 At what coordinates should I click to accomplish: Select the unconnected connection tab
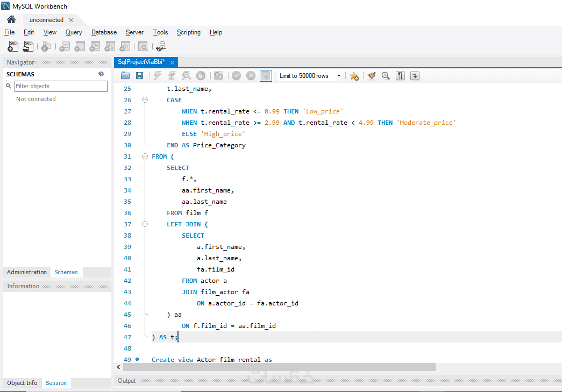point(46,20)
